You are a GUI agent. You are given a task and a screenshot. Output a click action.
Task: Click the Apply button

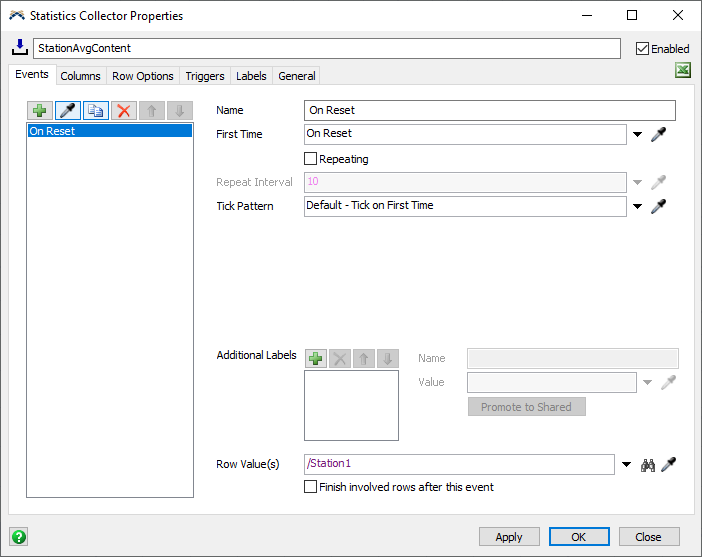pyautogui.click(x=509, y=537)
